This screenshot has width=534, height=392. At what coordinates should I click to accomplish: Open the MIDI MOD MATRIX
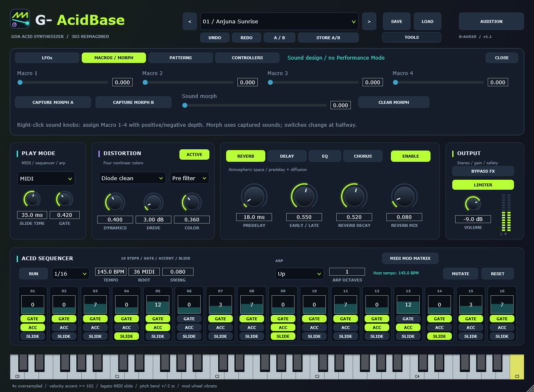[410, 258]
